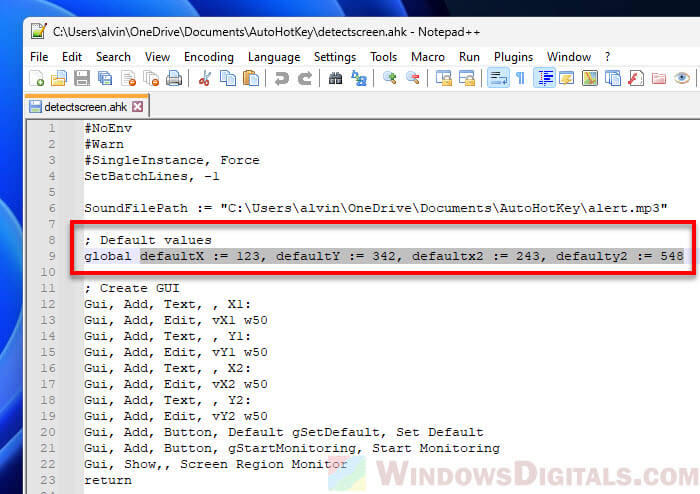Viewport: 700px width, 494px height.
Task: Click the '#SingleInstance, Force' line
Action: click(172, 161)
